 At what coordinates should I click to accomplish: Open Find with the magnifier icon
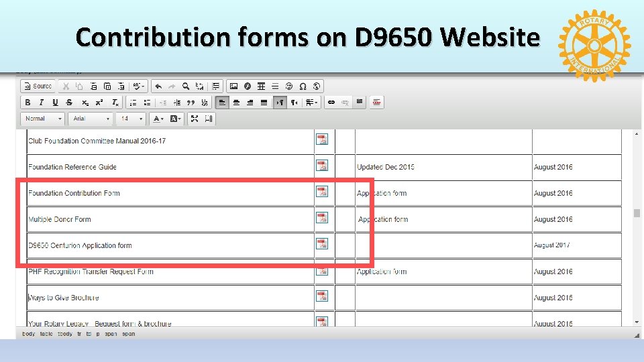point(186,86)
